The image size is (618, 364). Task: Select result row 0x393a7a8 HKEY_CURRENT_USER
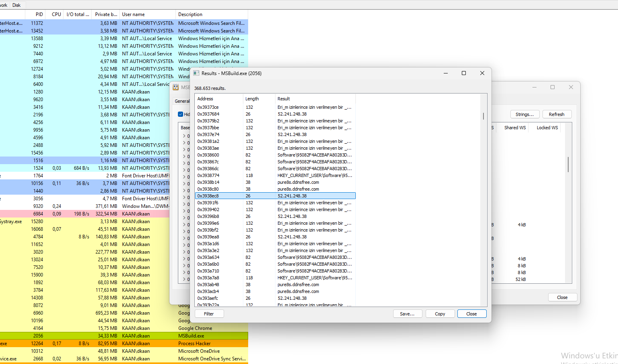click(275, 278)
